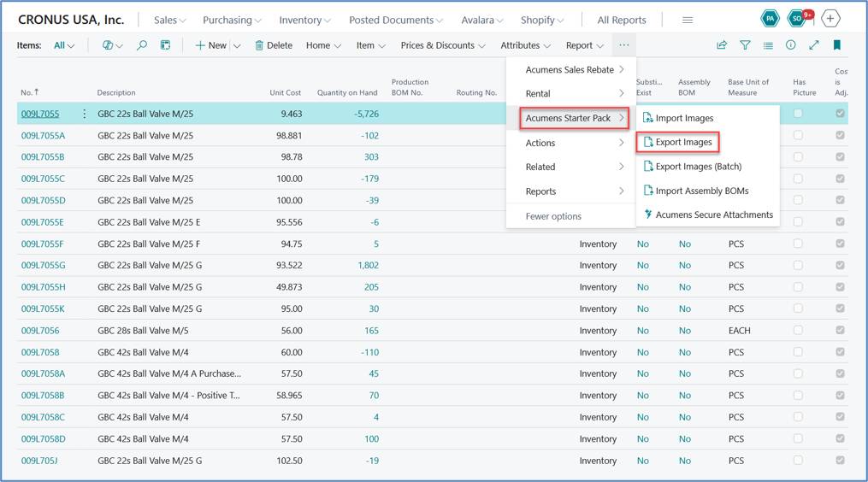Open the PA user avatar
Screen dimensions: 868x482
[770, 19]
